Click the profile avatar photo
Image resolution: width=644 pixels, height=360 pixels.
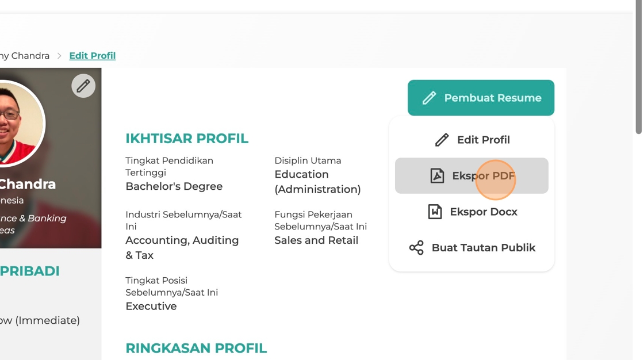(x=21, y=124)
